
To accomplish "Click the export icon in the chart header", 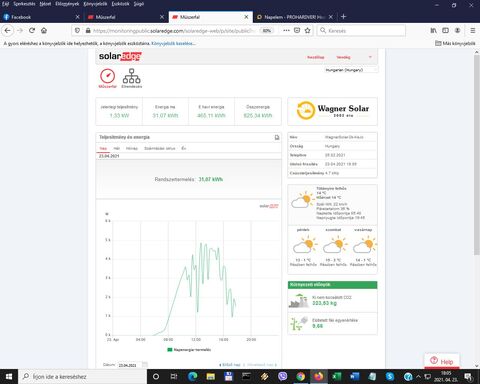I will (277, 137).
